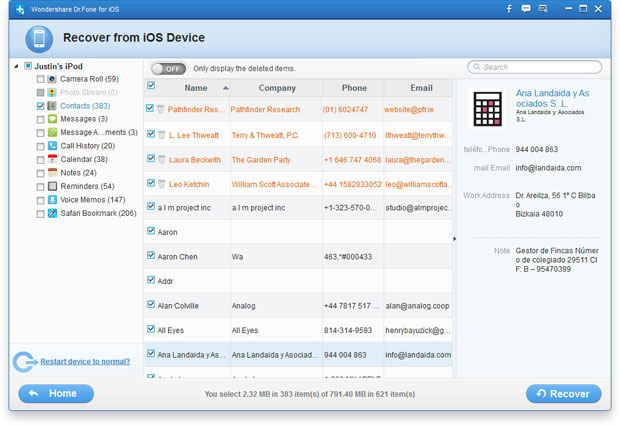Screen dimensions: 620x425
Task: Click the Camera Roll icon
Action: pos(52,79)
